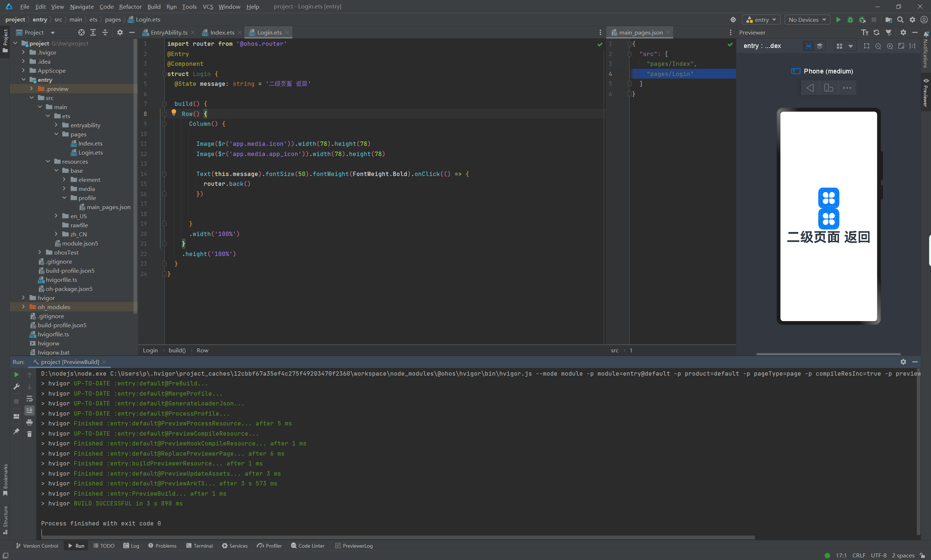Open the No Devices dropdown
This screenshot has height=560, width=931.
(x=807, y=20)
